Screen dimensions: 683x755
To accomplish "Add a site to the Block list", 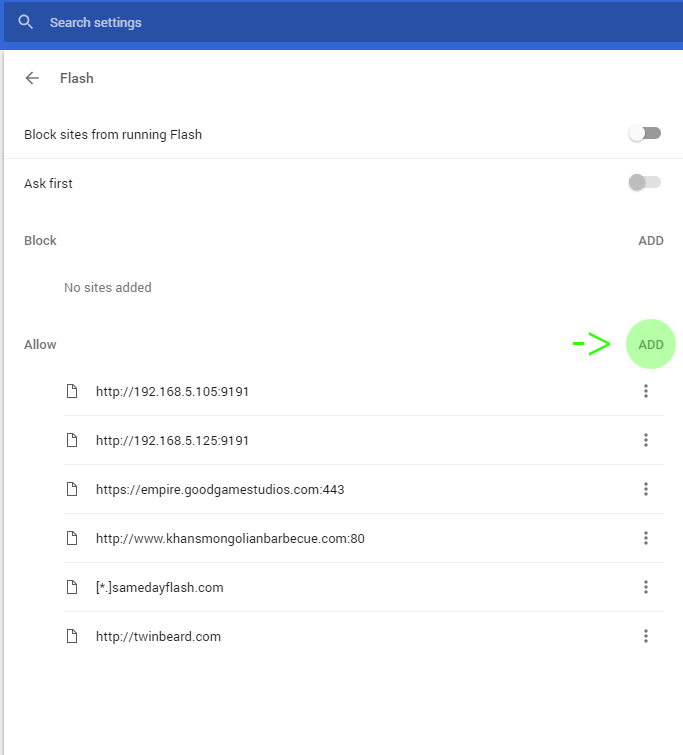I will (x=651, y=240).
